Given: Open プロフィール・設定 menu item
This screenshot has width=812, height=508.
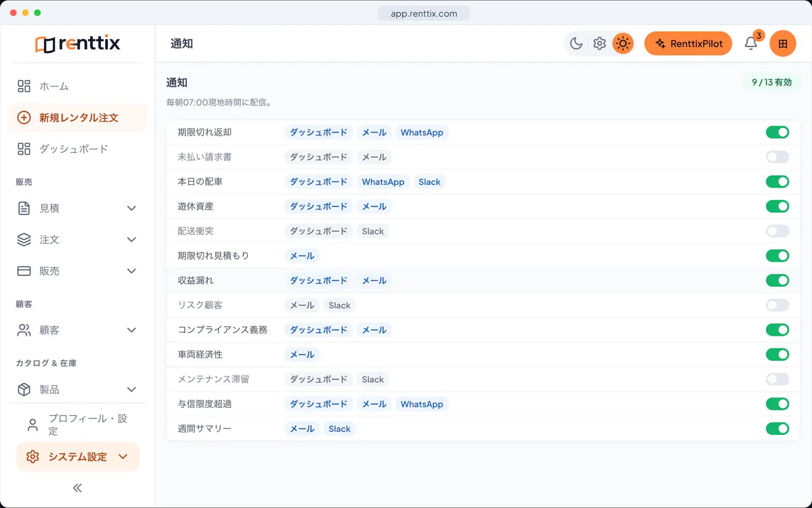Looking at the screenshot, I should coord(78,425).
